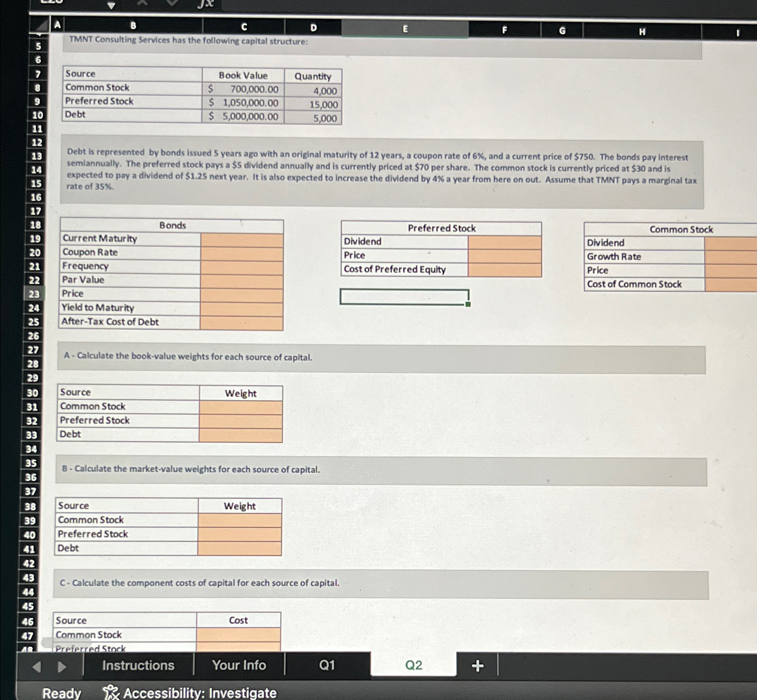Click the 'Cost' column header cell
757x700 pixels.
pos(238,620)
